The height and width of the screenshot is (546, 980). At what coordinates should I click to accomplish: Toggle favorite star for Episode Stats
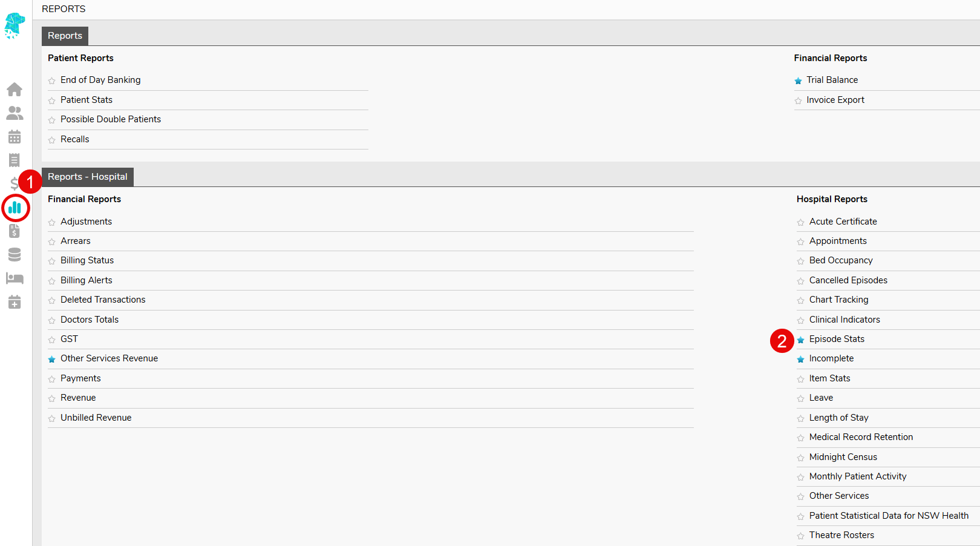coord(800,340)
